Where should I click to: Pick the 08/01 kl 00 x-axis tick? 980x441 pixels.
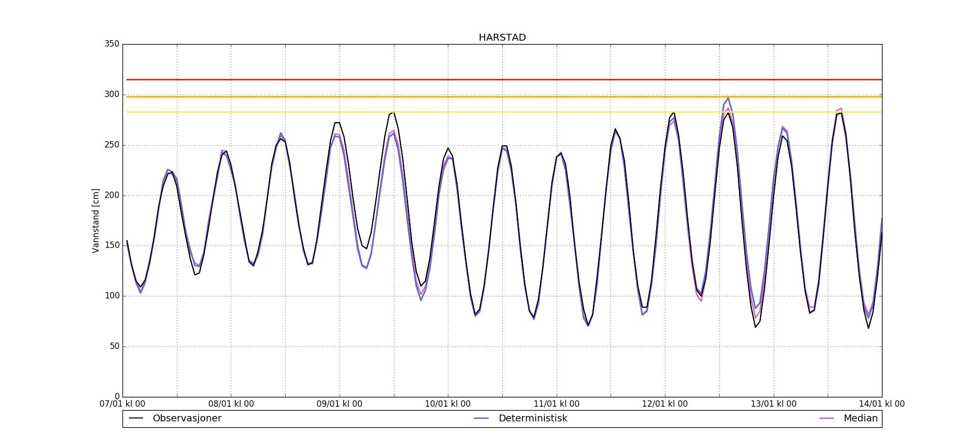(231, 404)
